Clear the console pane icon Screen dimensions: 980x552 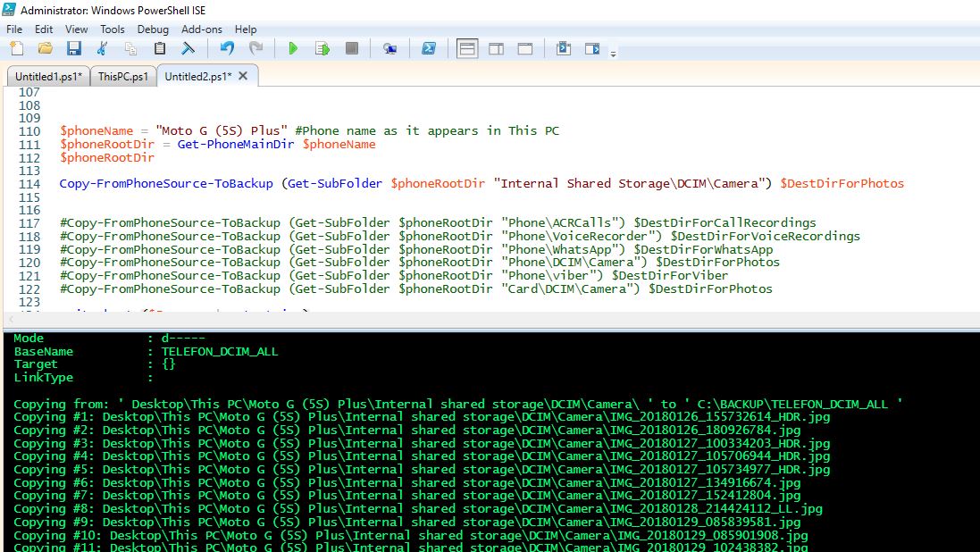(188, 48)
